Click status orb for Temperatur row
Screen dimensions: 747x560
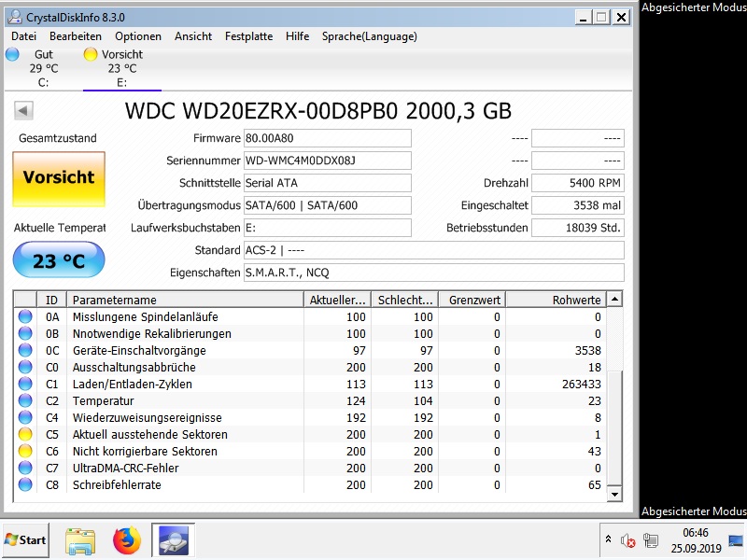coord(25,401)
